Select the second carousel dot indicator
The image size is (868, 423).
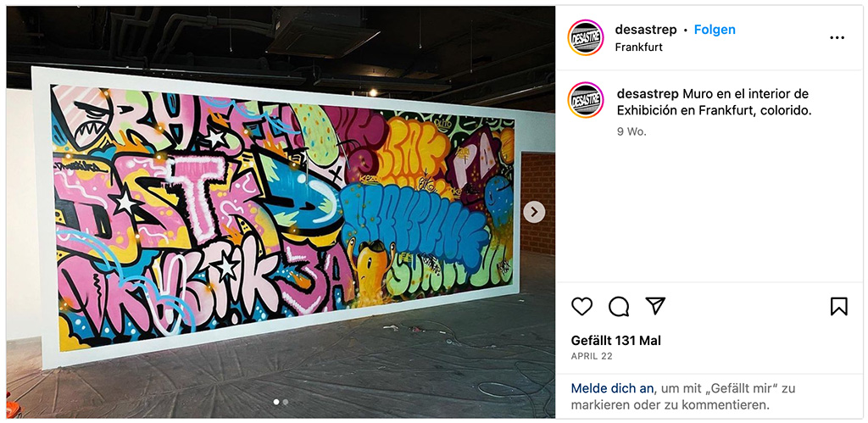[285, 402]
